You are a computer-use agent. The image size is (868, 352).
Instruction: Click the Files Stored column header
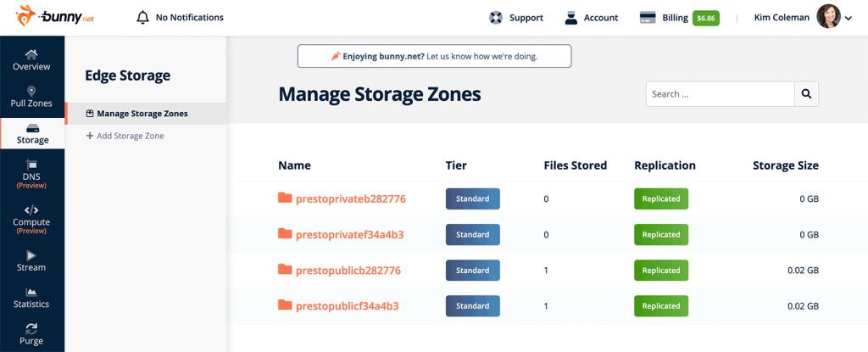tap(576, 165)
